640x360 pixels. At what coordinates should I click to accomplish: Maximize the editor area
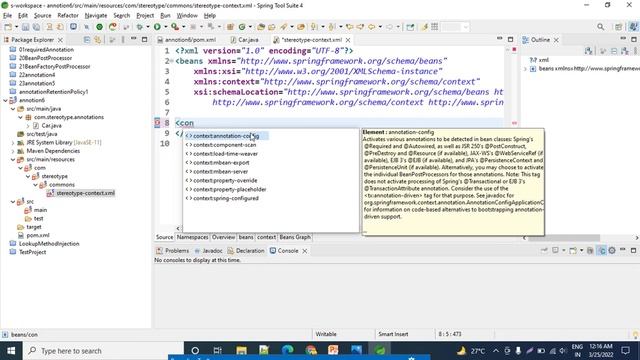[x=510, y=39]
